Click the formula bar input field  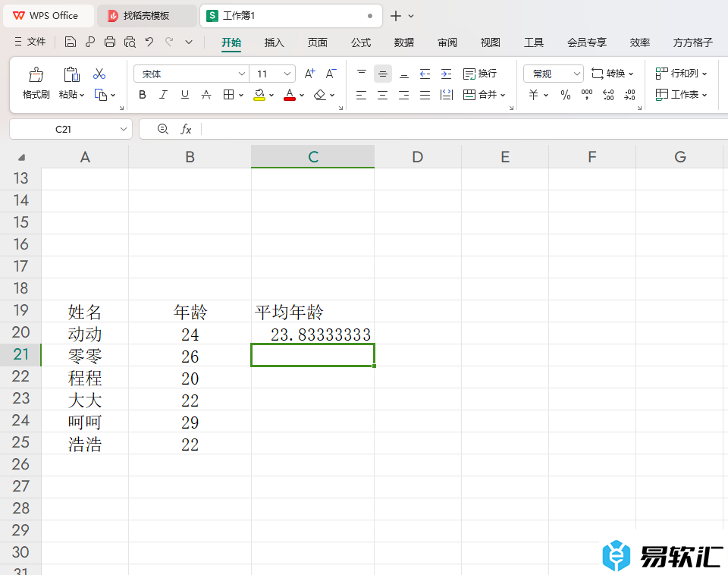pos(464,129)
